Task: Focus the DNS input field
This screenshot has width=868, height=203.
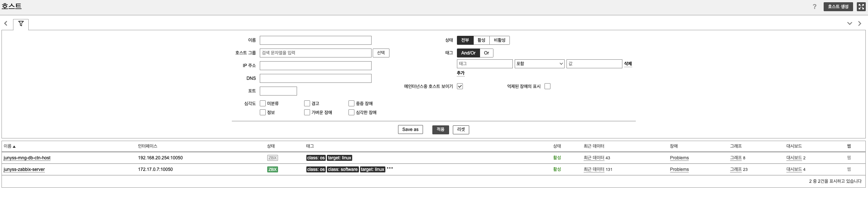Action: (x=316, y=78)
